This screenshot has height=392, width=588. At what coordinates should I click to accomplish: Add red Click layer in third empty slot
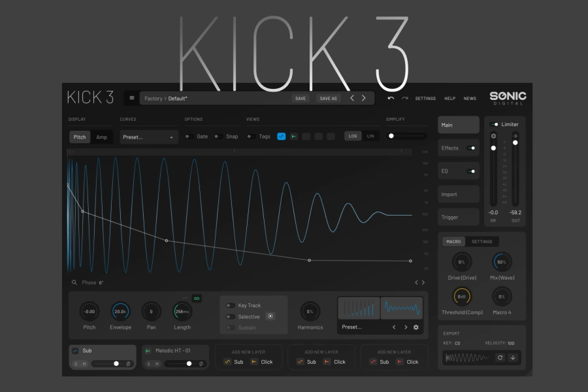point(407,361)
